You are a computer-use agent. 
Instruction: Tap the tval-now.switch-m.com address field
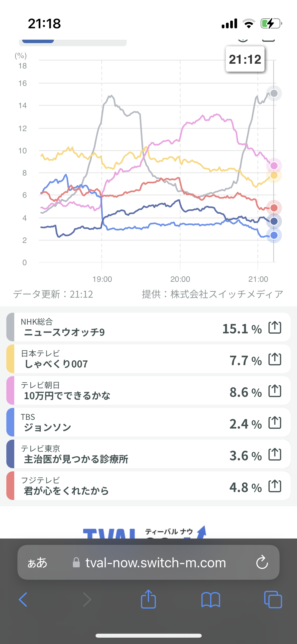pyautogui.click(x=155, y=562)
